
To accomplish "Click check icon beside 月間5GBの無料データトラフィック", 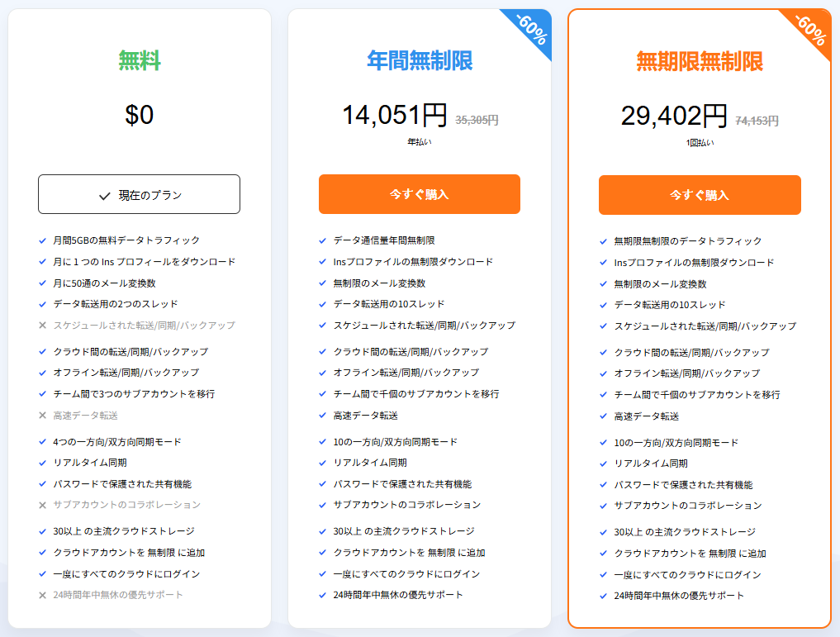I will click(42, 240).
